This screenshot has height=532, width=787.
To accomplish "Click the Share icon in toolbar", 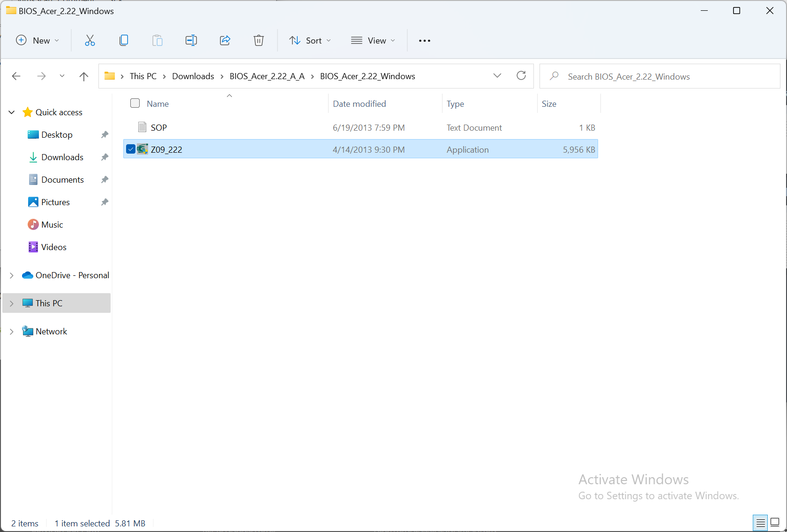I will click(225, 41).
